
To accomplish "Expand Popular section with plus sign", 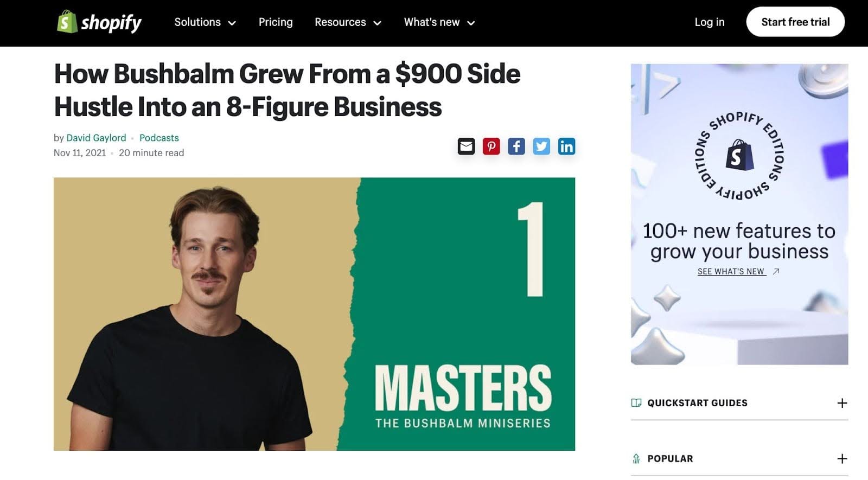I will pyautogui.click(x=842, y=459).
